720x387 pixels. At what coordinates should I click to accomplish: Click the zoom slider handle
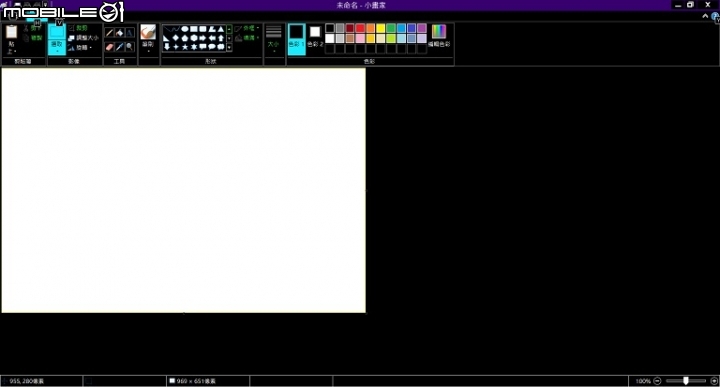686,381
